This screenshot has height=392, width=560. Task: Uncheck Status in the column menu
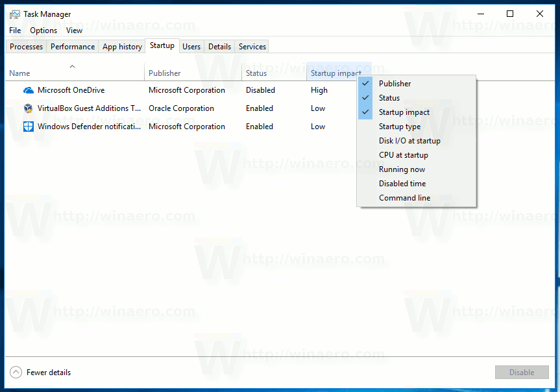[389, 97]
